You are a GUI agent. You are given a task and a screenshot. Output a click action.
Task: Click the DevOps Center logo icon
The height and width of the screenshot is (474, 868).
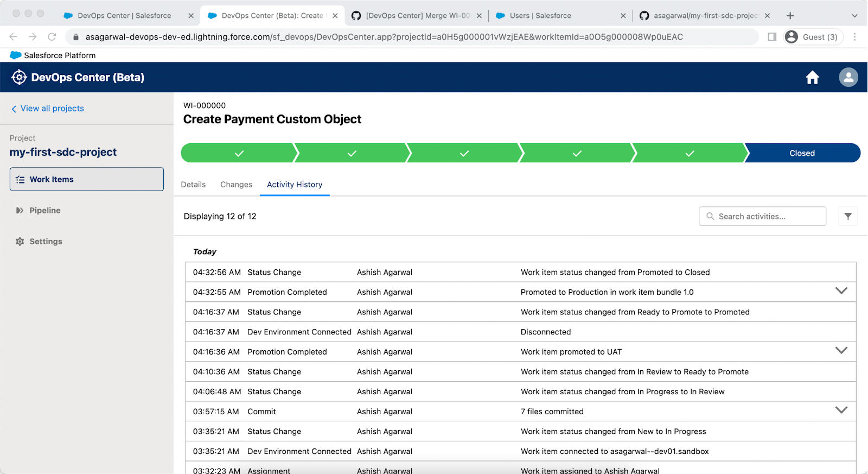pyautogui.click(x=19, y=78)
